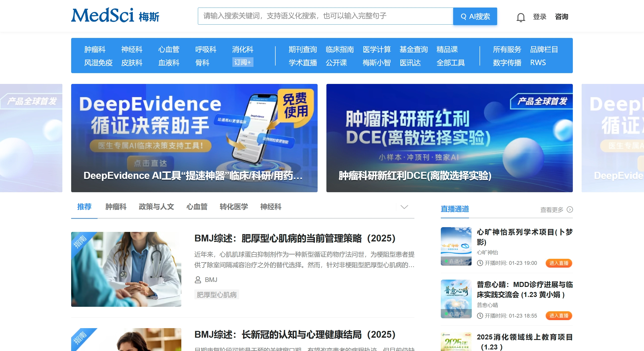Expand more categories with the chevron arrow
Viewport: 644px width, 351px height.
pyautogui.click(x=404, y=207)
